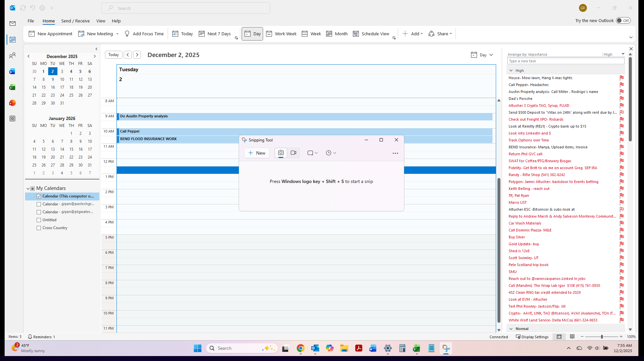Collapse the My Calendars group
Image resolution: width=644 pixels, height=361 pixels.
(28, 189)
